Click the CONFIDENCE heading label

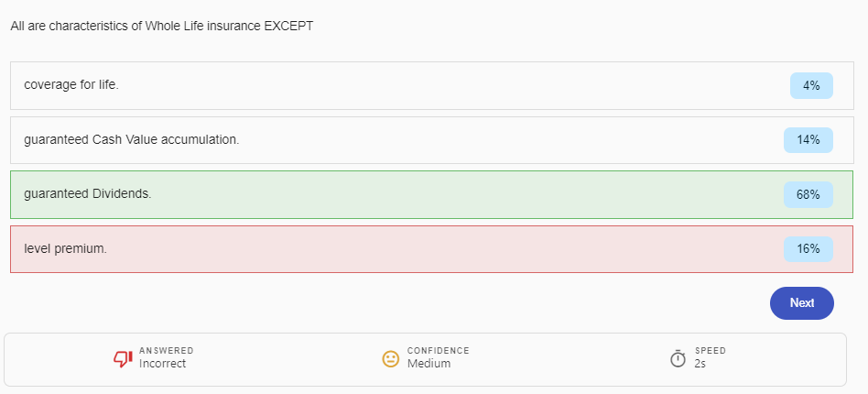[438, 351]
